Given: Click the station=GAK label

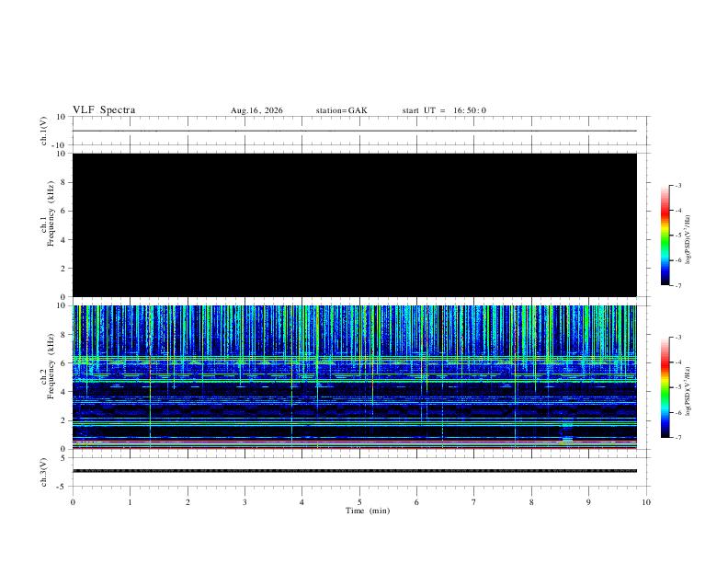Looking at the screenshot, I should point(342,110).
